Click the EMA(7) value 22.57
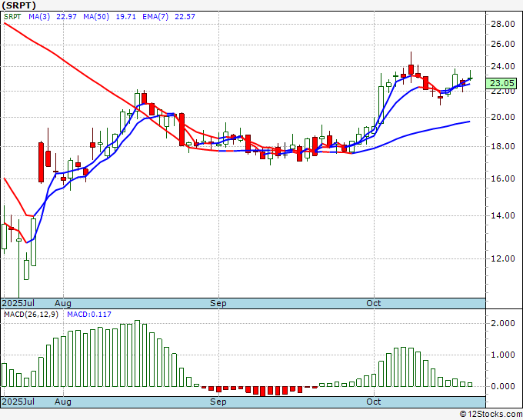Image resolution: width=523 pixels, height=420 pixels. coord(185,17)
